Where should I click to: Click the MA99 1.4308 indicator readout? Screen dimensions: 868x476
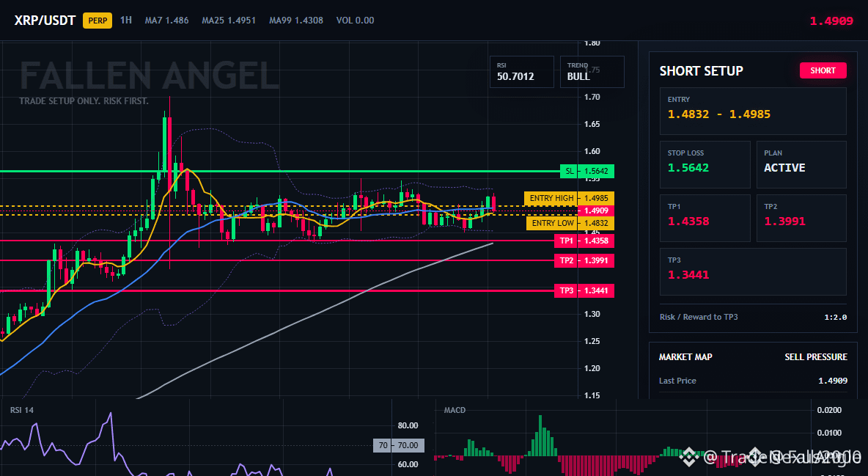296,21
